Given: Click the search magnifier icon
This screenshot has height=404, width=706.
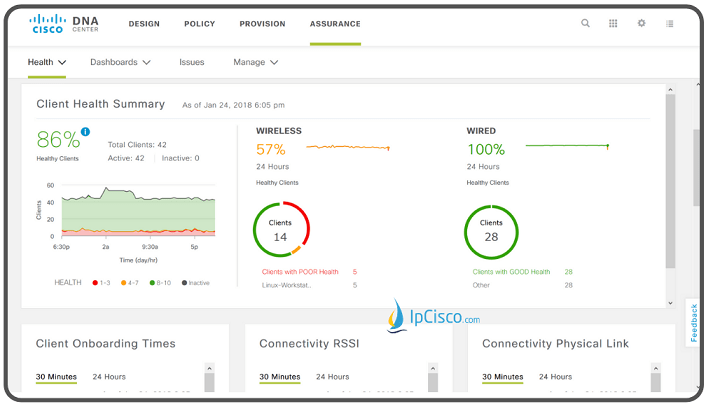Looking at the screenshot, I should coord(585,23).
